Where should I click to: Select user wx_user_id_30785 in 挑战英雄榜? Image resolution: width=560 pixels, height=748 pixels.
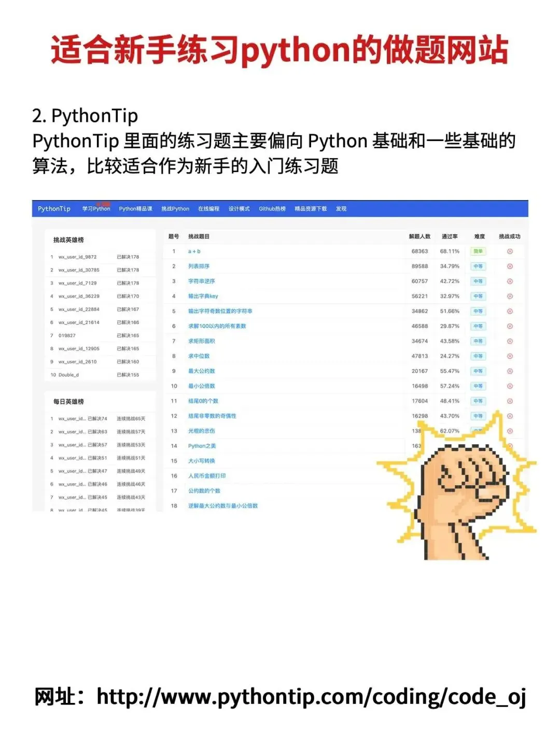tap(79, 270)
